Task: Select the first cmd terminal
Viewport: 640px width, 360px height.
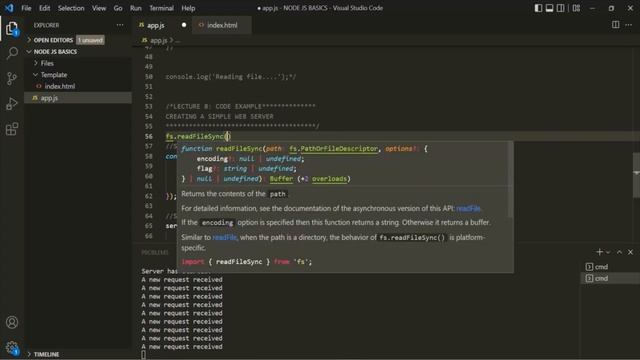Action: (x=610, y=267)
